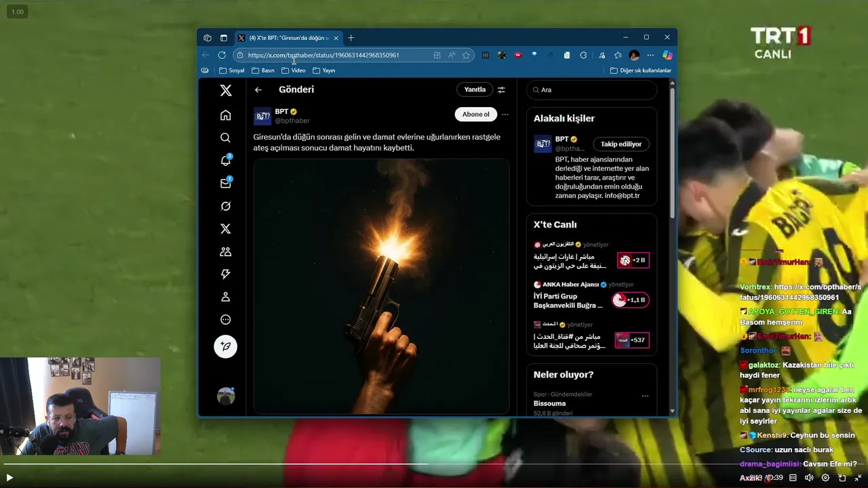
Task: Open the Grok icon in sidebar
Action: point(226,206)
